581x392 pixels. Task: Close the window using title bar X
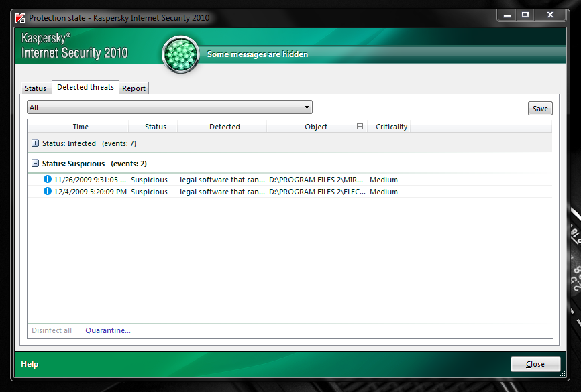click(550, 15)
